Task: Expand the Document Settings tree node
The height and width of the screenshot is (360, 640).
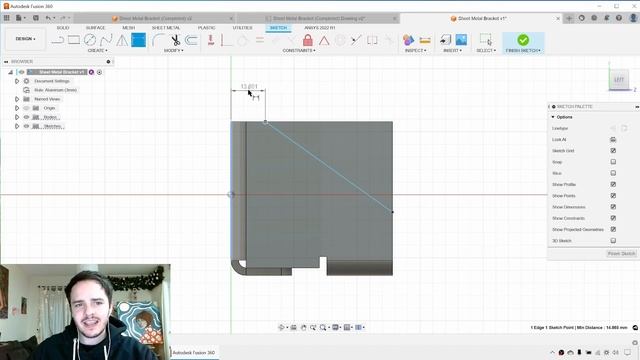Action: [17, 81]
